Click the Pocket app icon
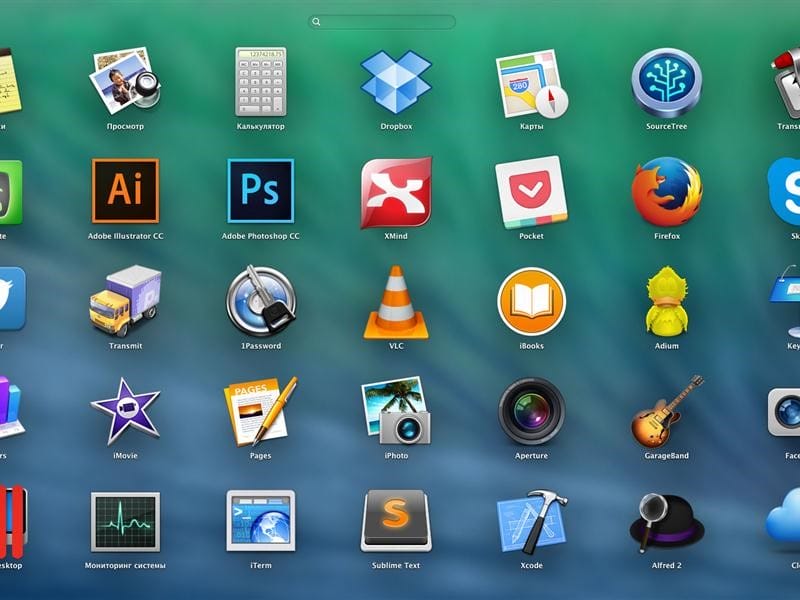 (x=531, y=192)
